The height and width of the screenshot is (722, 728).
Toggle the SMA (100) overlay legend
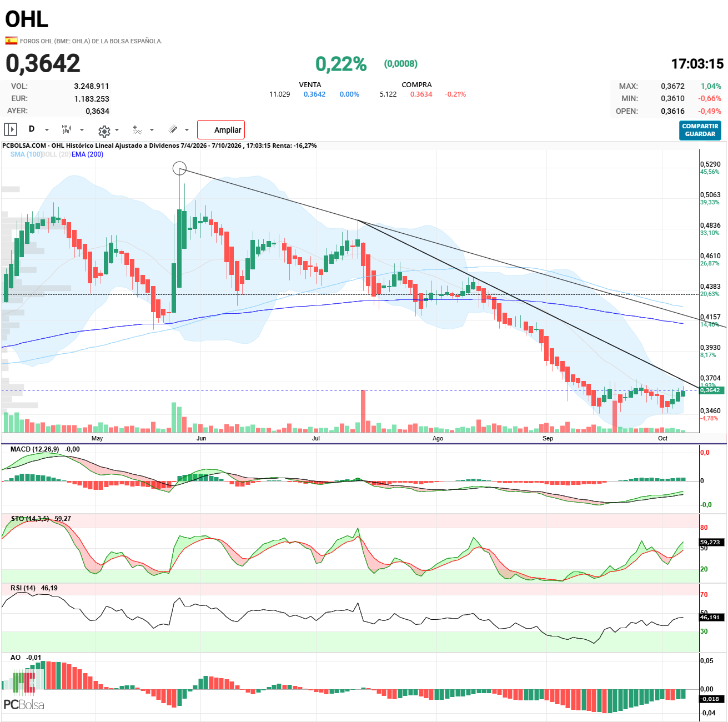(x=26, y=154)
